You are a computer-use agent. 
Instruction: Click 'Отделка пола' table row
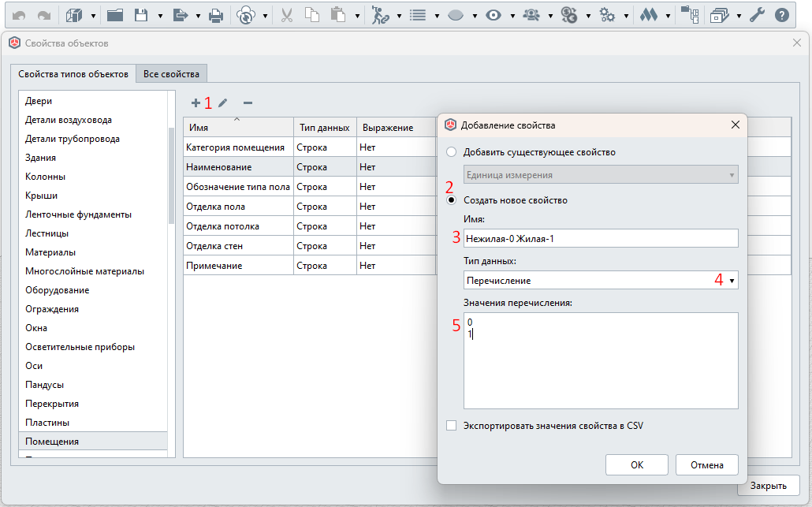tap(311, 206)
